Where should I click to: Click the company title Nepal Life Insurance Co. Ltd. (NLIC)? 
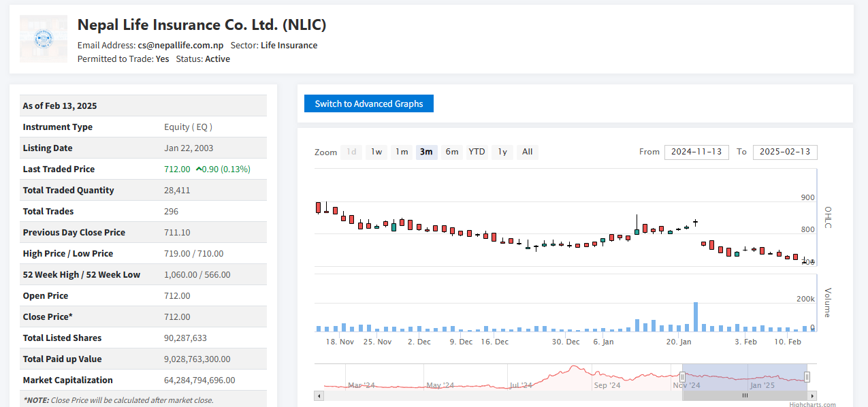coord(202,25)
